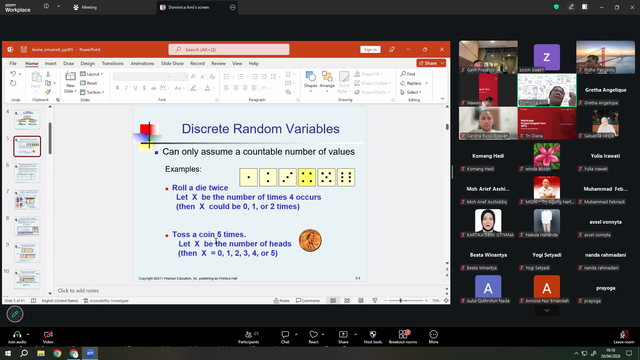This screenshot has height=360, width=640.
Task: Expand the caret next to Zoom Share
Action: pos(355,334)
